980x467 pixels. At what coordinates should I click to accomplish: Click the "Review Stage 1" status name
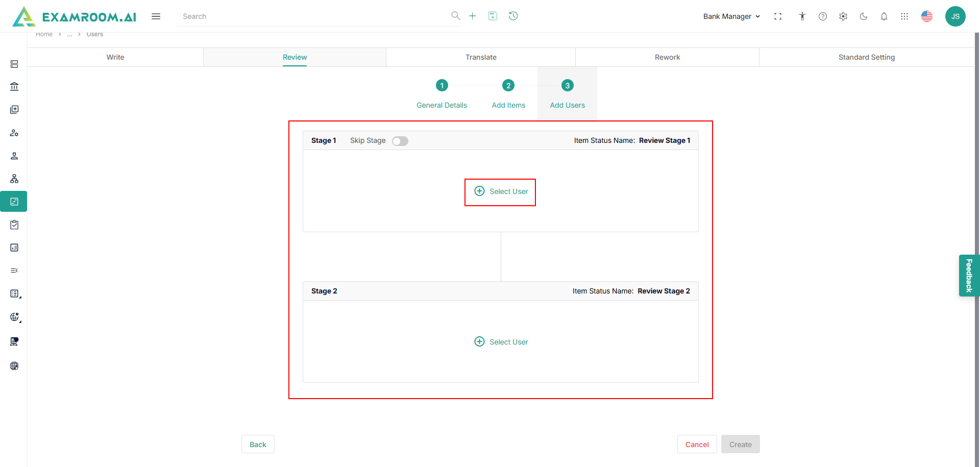click(x=665, y=140)
